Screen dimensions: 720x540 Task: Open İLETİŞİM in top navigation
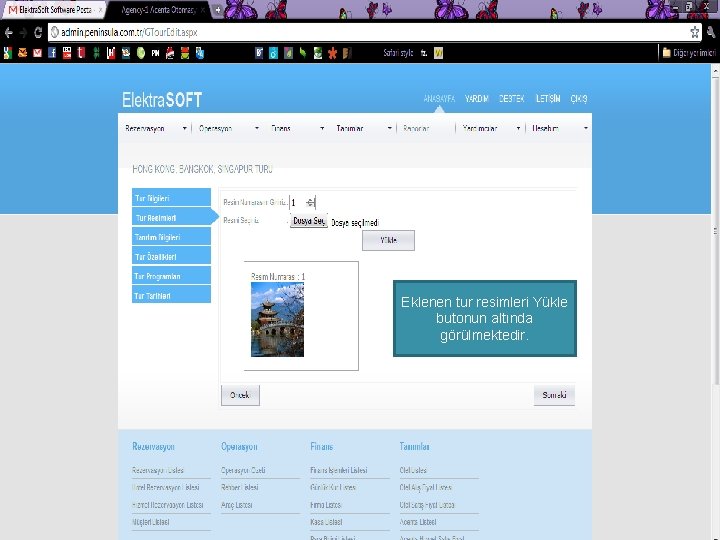click(x=548, y=99)
